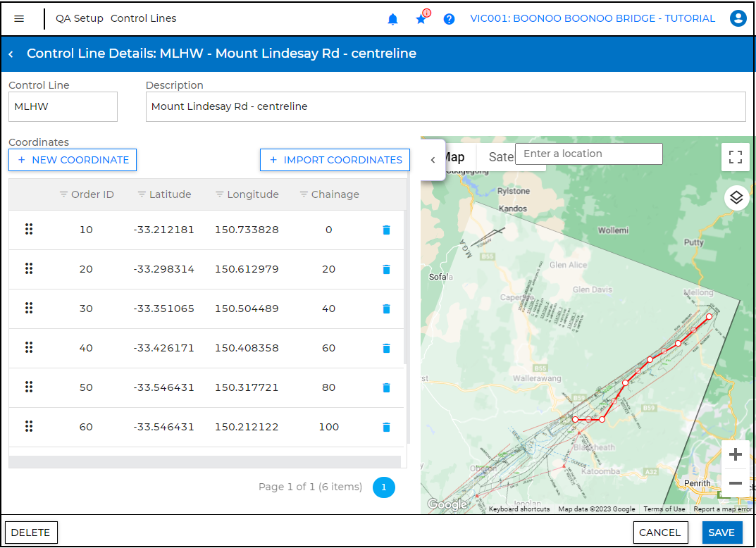Select page 1 in the pagination

(384, 487)
